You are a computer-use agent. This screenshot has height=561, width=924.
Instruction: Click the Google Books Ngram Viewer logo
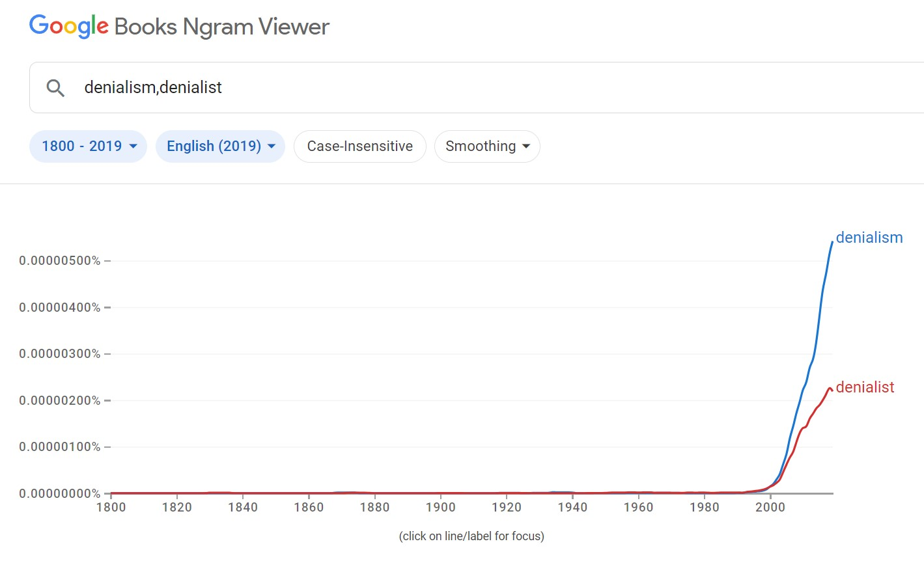click(179, 27)
